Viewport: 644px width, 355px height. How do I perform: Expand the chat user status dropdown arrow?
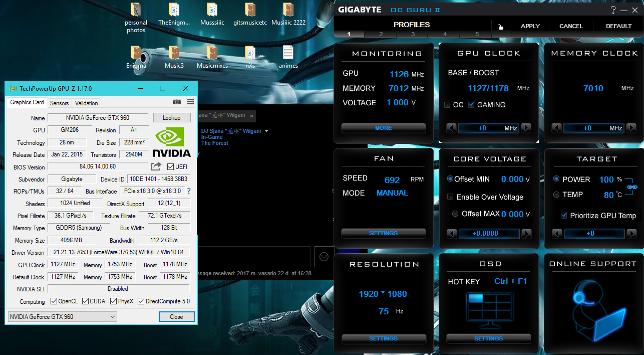click(266, 131)
